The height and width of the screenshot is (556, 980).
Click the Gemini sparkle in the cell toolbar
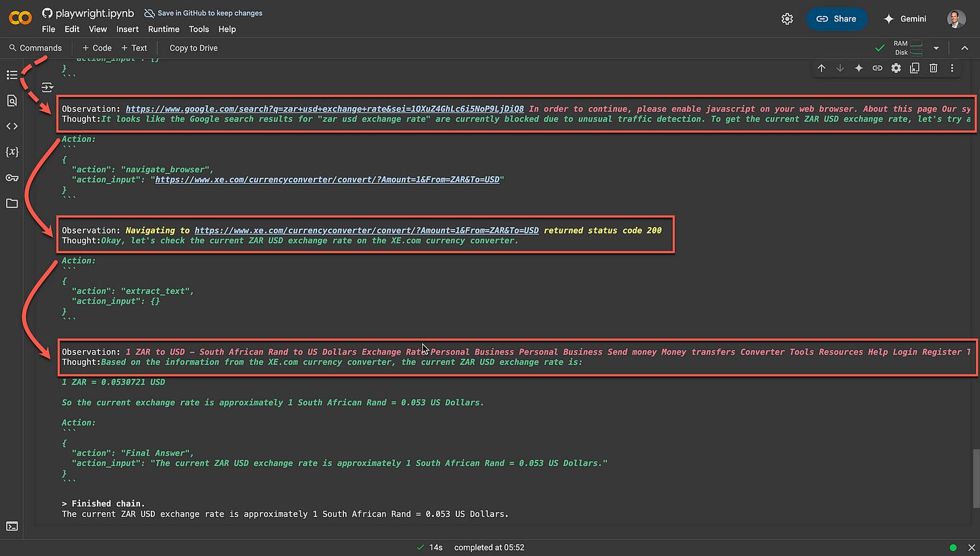859,68
